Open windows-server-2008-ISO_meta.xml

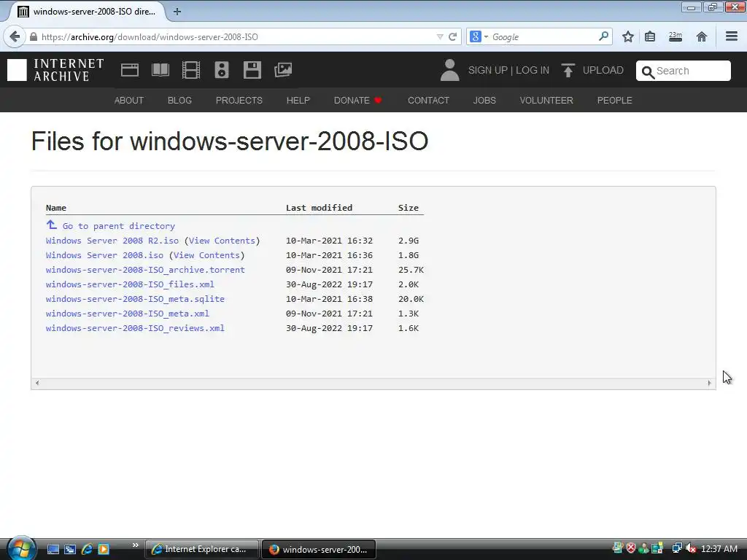tap(128, 314)
